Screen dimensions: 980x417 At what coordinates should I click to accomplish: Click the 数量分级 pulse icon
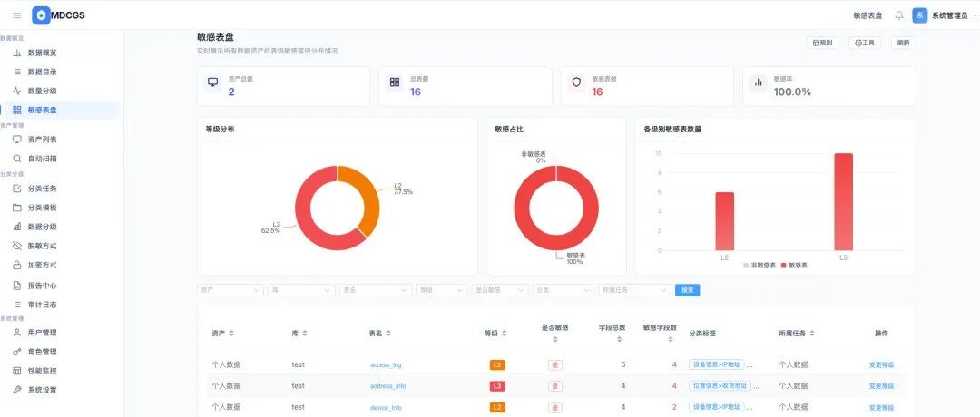tap(17, 92)
